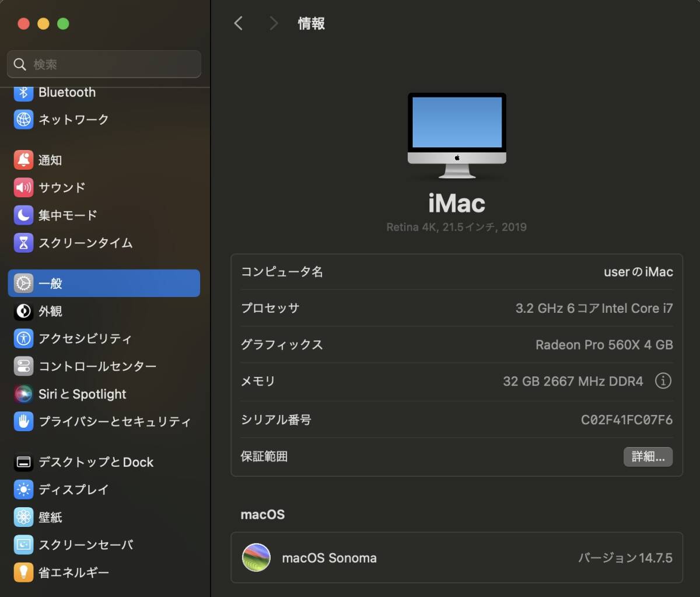The width and height of the screenshot is (700, 597).
Task: Focus the 検索 search field
Action: click(104, 64)
